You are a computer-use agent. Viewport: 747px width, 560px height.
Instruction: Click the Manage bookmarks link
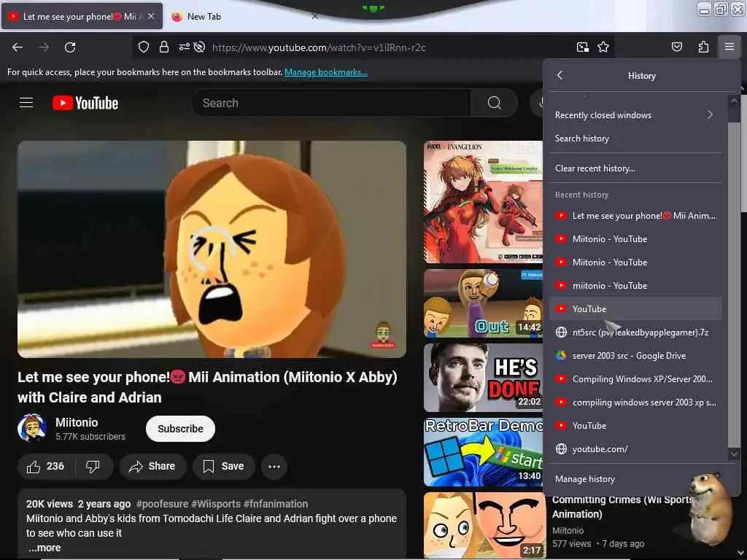tap(326, 72)
